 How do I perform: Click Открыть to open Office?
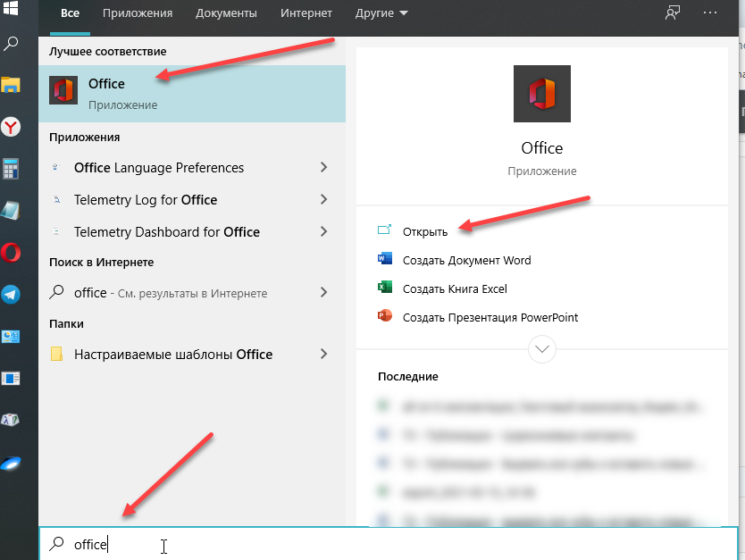(425, 232)
